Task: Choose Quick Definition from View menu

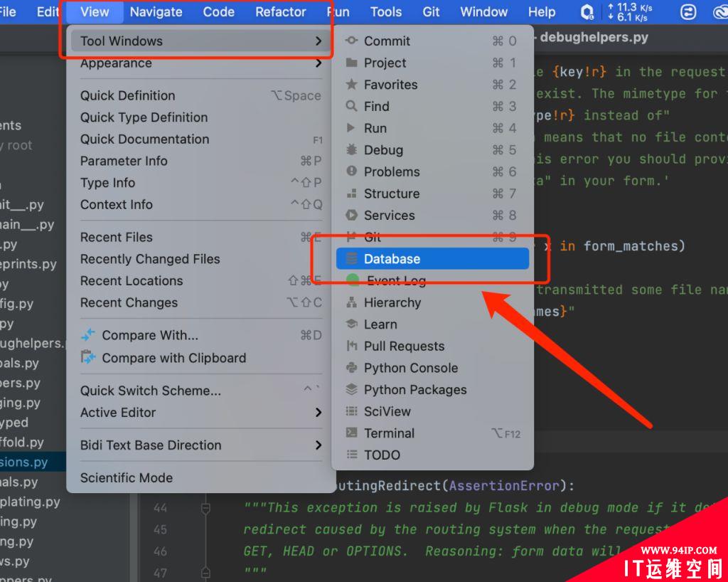Action: coord(201,95)
